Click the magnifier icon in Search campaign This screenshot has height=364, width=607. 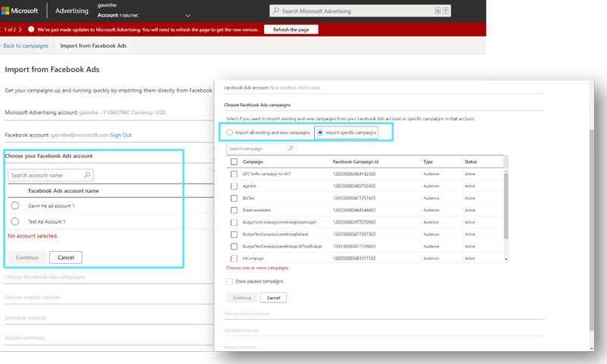click(291, 148)
